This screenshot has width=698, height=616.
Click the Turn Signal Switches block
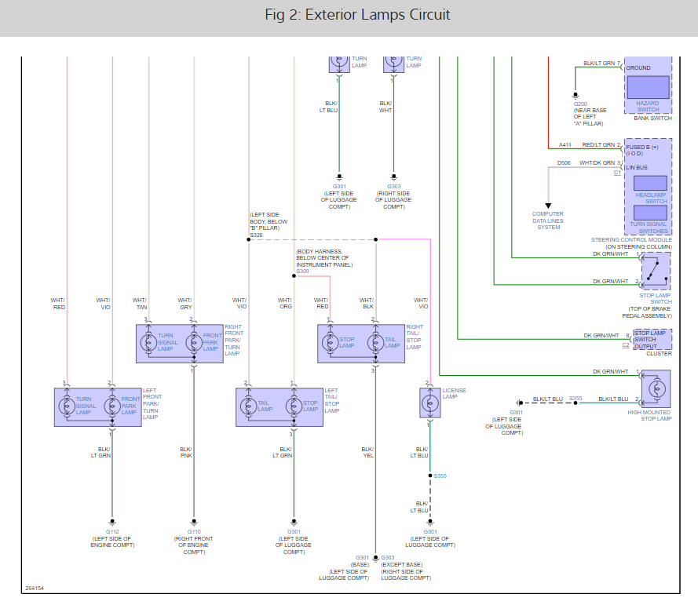pyautogui.click(x=650, y=213)
